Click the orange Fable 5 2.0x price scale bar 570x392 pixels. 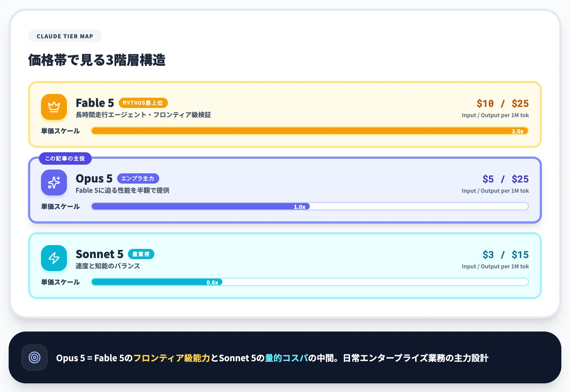tap(310, 131)
